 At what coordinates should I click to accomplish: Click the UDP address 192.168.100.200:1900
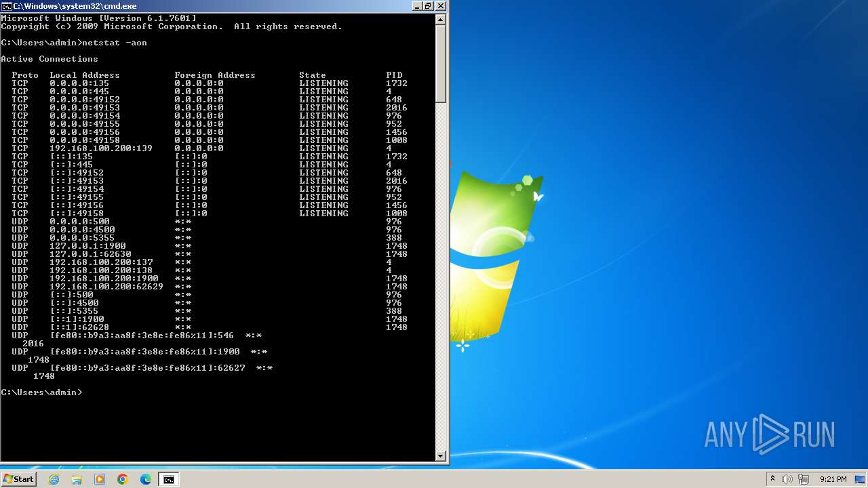(104, 279)
